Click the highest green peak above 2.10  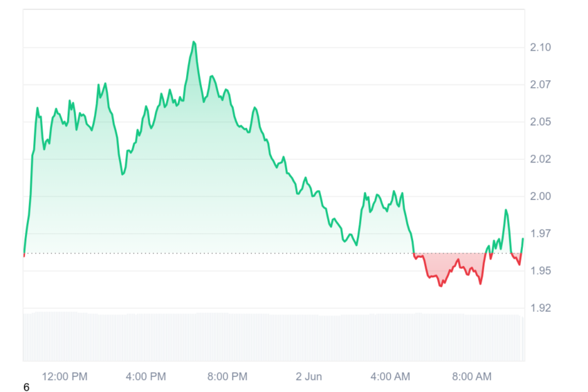click(x=194, y=42)
